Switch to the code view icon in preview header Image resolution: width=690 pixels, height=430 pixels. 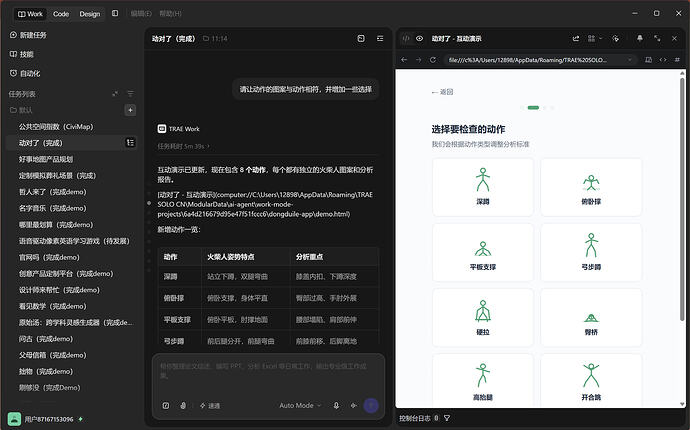point(406,39)
